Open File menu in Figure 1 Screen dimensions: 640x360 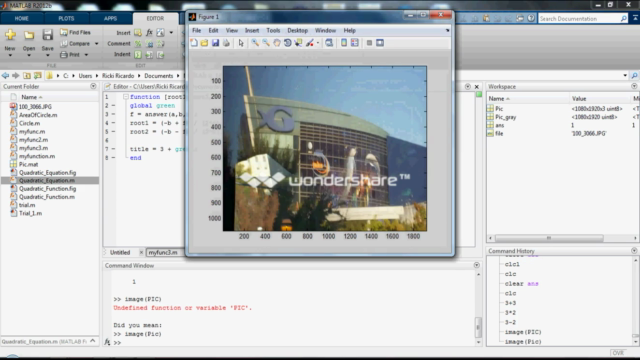pyautogui.click(x=196, y=31)
